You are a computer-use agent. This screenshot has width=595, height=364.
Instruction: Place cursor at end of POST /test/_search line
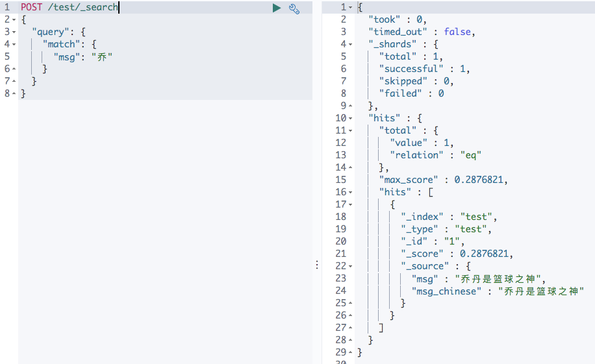119,7
